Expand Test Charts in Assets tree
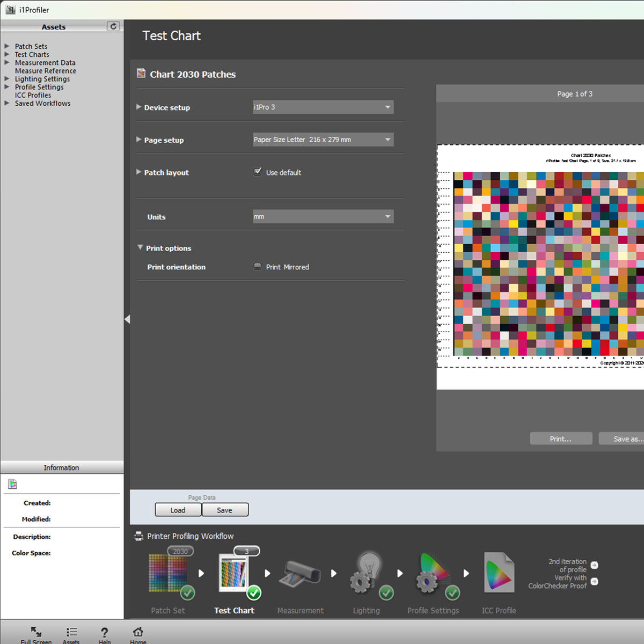This screenshot has width=644, height=644. 7,54
